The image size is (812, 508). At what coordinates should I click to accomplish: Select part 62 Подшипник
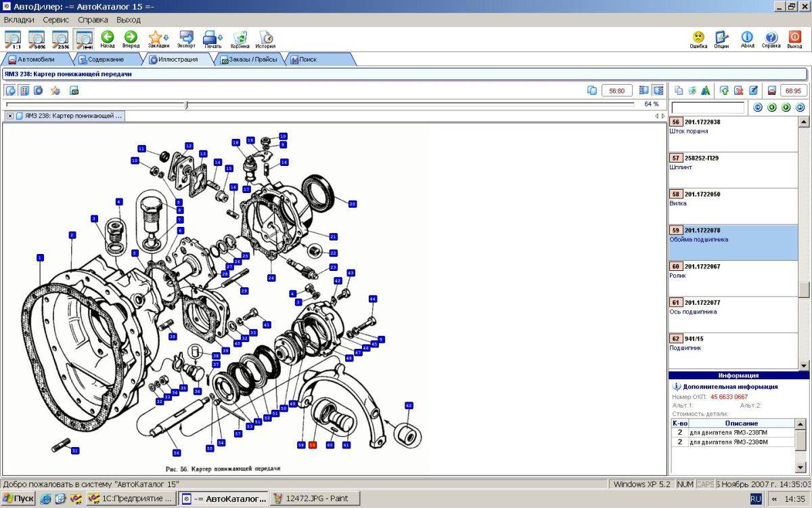[734, 351]
